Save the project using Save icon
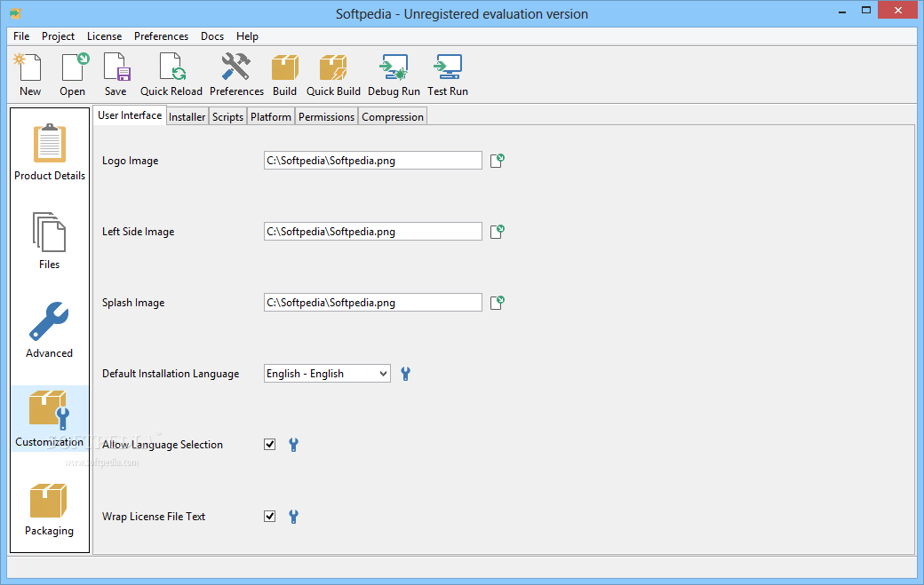This screenshot has width=924, height=585. coord(115,75)
